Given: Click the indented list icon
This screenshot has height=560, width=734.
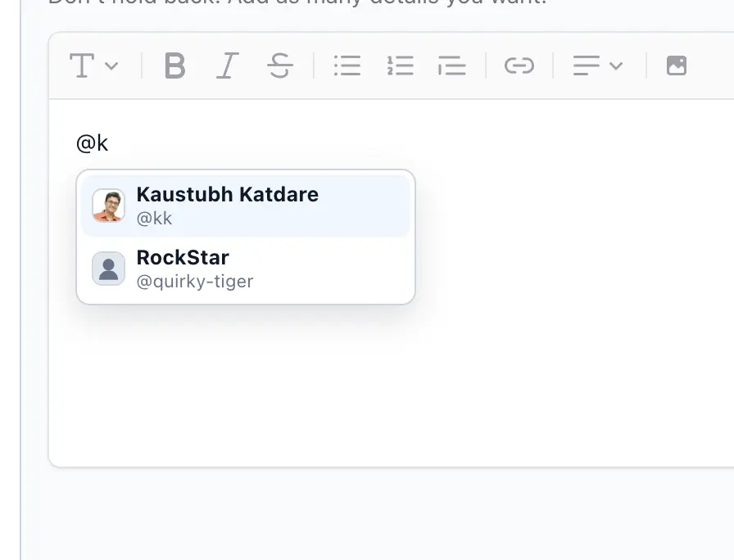Looking at the screenshot, I should pyautogui.click(x=451, y=65).
